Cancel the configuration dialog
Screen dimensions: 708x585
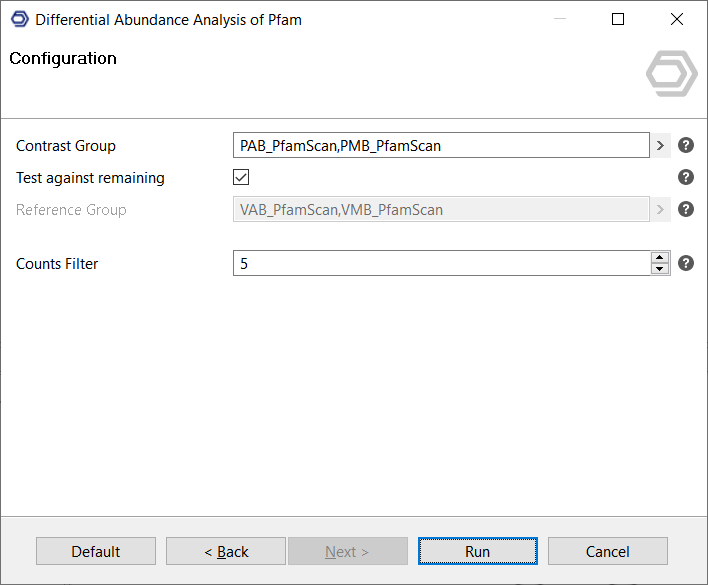pos(607,552)
